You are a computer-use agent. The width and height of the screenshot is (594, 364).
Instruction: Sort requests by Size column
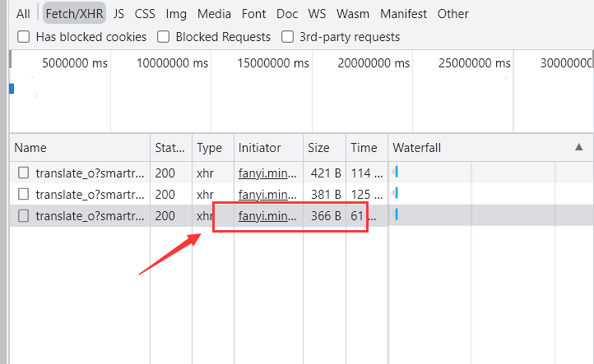tap(318, 148)
